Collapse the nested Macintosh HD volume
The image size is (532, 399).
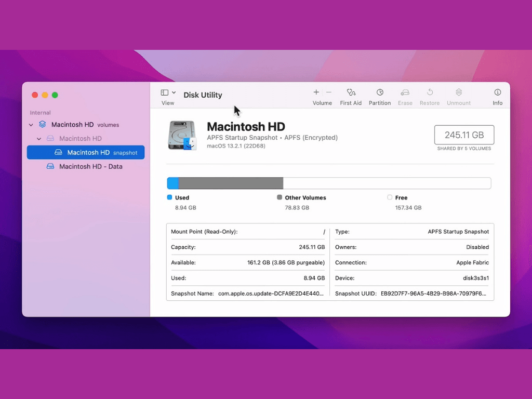click(x=39, y=139)
